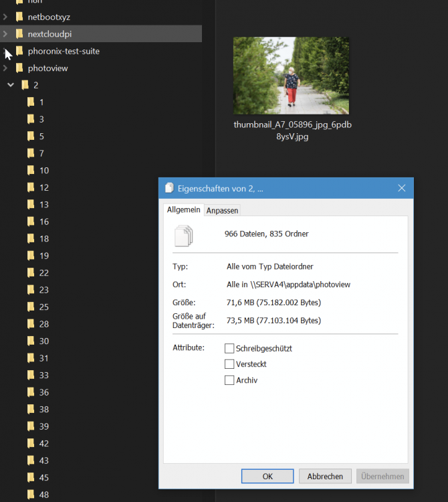448x502 pixels.
Task: Click folder icon of subfolder 33
Action: pyautogui.click(x=31, y=375)
